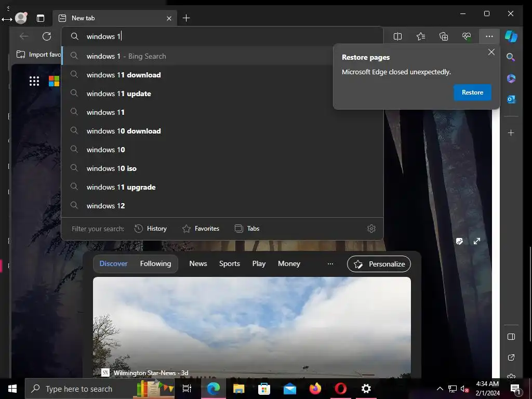
Task: Filter search by History
Action: pos(151,229)
